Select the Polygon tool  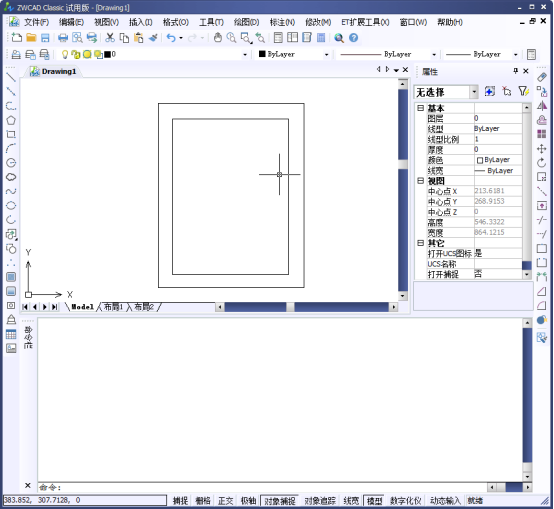[x=11, y=120]
